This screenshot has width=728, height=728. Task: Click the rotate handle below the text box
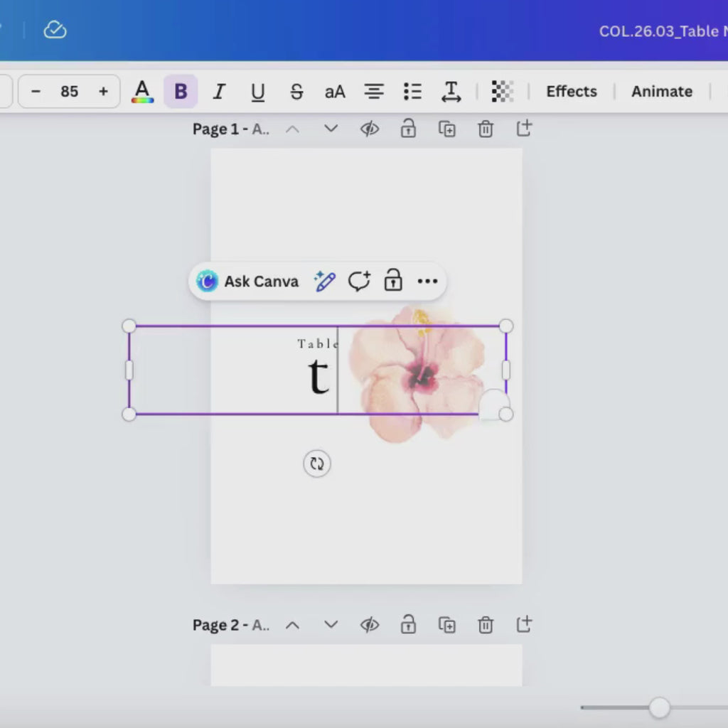317,464
